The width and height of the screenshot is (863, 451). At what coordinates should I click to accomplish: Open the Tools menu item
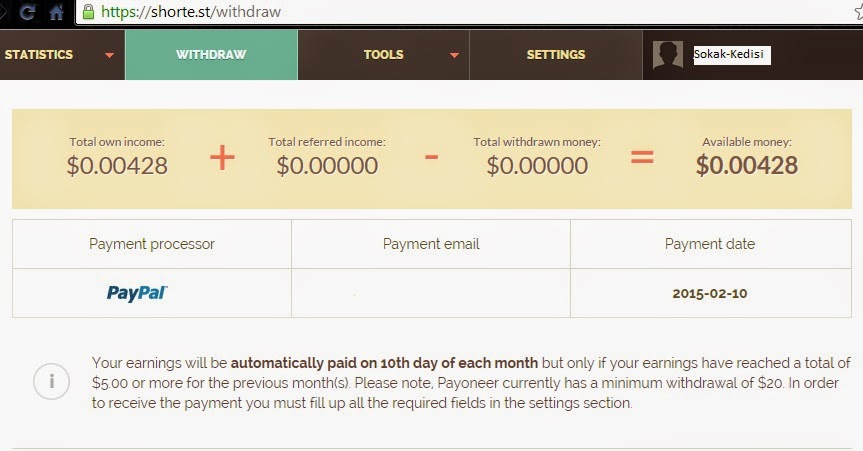[x=383, y=55]
